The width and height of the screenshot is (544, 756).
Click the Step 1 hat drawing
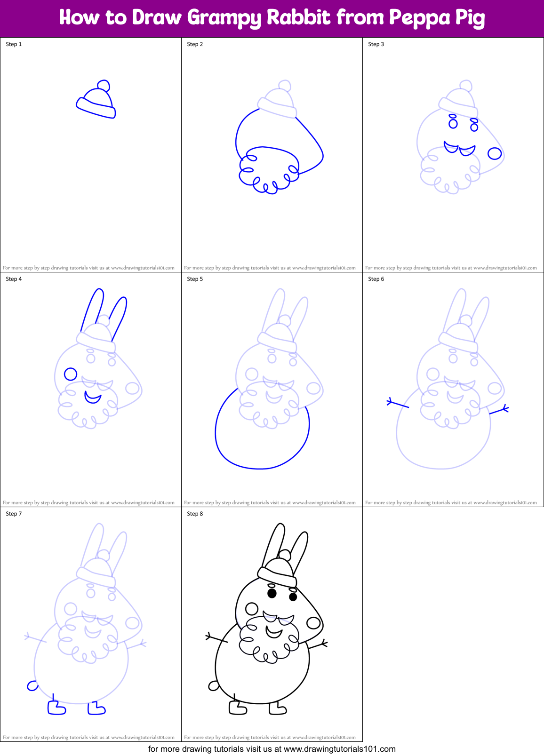(96, 99)
